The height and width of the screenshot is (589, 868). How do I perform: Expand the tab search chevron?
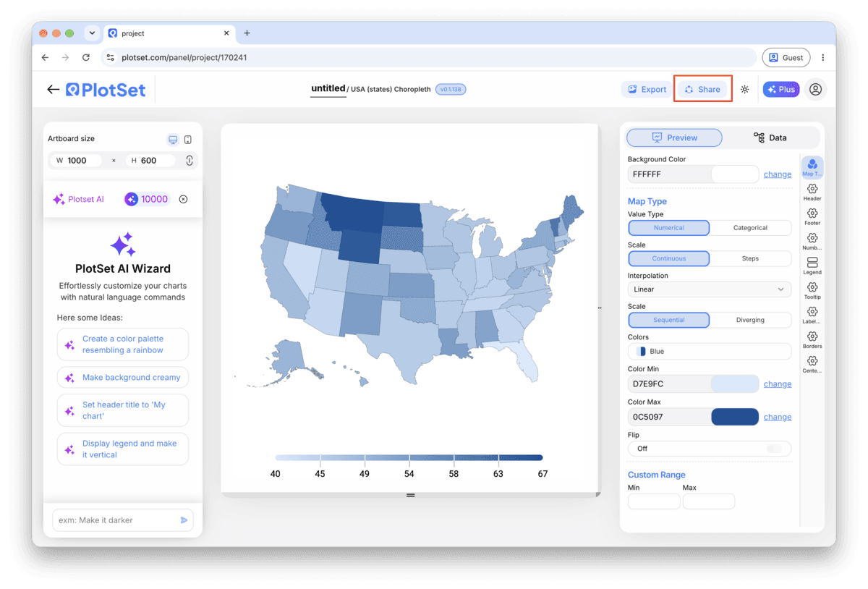91,33
